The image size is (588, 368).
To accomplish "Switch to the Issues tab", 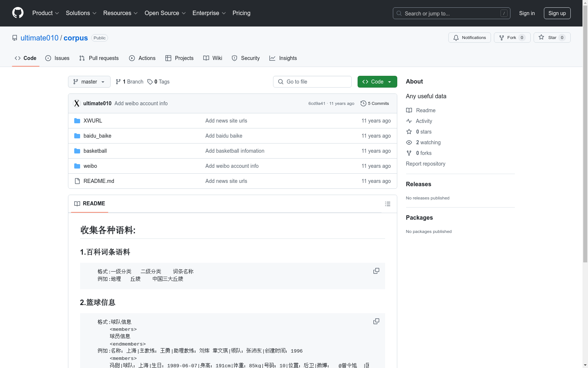I will coord(57,58).
